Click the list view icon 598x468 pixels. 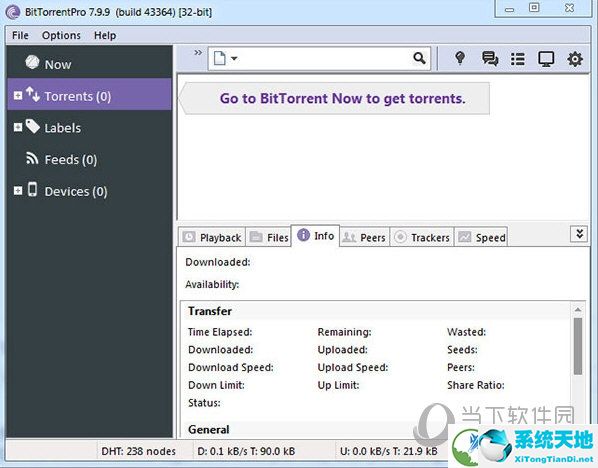pos(518,59)
